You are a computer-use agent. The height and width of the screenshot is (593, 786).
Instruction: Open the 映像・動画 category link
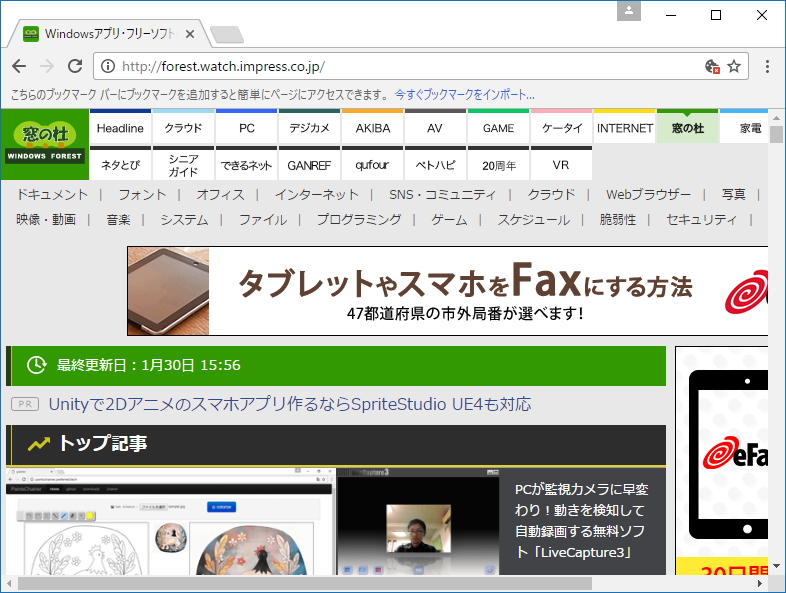tap(46, 220)
